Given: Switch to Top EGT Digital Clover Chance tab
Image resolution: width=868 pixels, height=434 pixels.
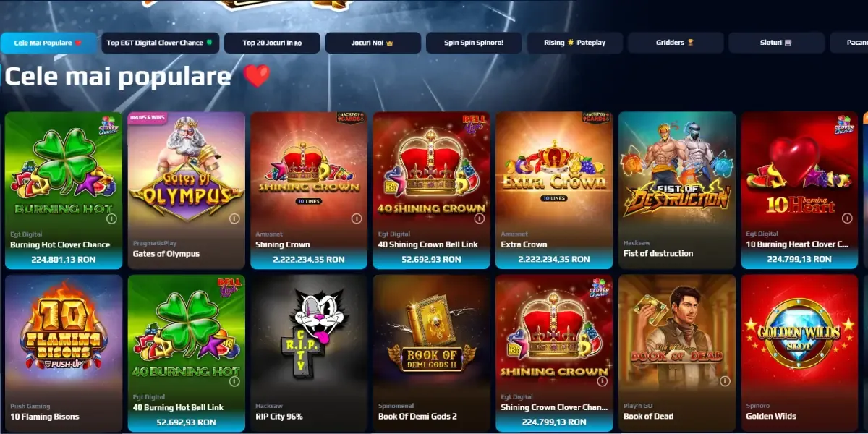Looking at the screenshot, I should coord(160,43).
